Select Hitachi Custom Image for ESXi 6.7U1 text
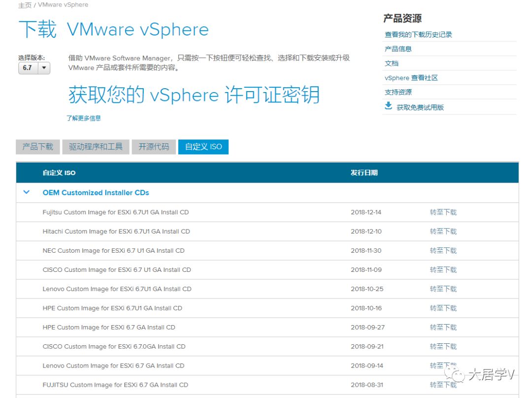Screen dimensions: 532x398 click(116, 232)
